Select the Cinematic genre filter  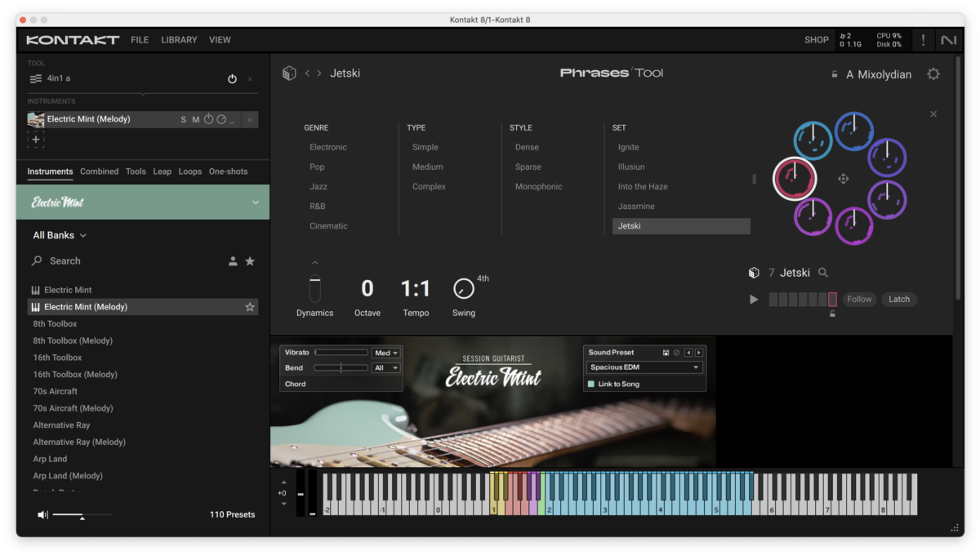[328, 226]
